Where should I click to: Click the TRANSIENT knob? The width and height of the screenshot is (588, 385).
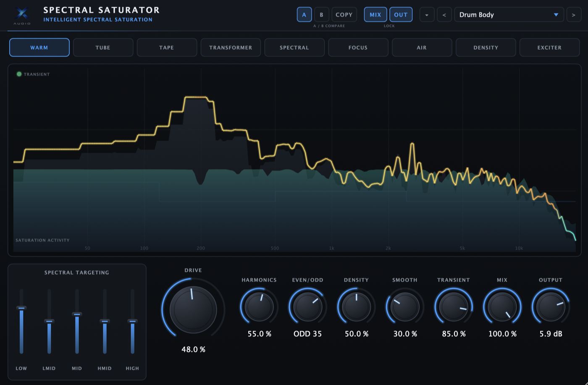tap(454, 307)
